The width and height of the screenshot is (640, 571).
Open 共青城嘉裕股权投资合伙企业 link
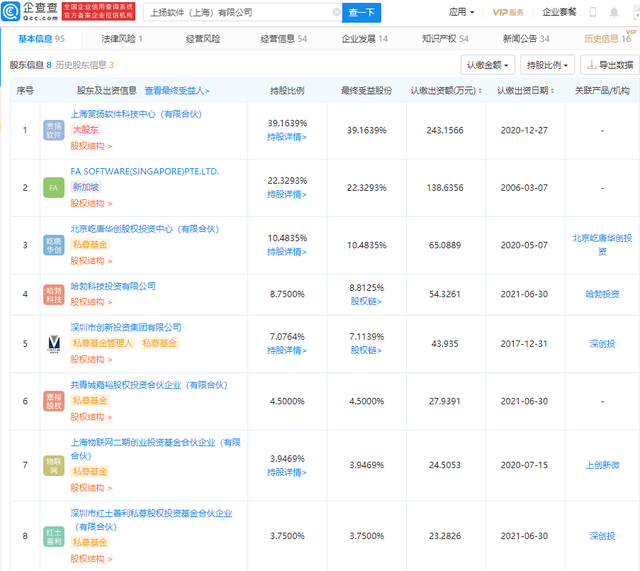click(x=149, y=385)
